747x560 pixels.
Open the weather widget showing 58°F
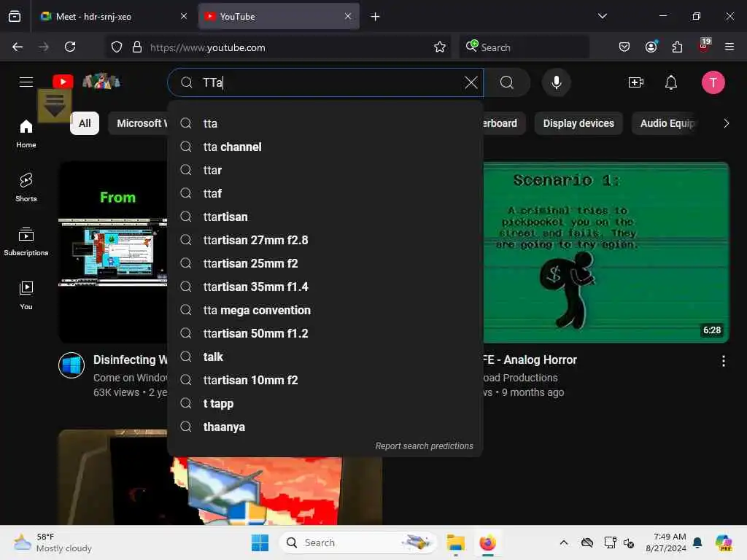(x=53, y=542)
